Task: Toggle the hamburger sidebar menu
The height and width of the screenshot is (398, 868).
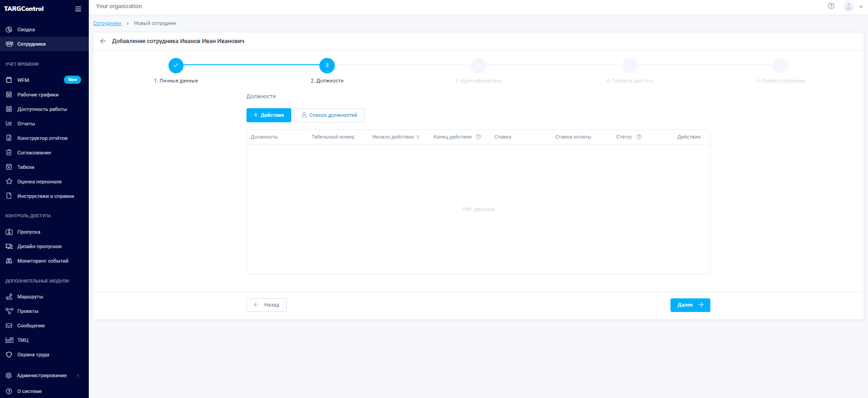Action: pos(78,9)
